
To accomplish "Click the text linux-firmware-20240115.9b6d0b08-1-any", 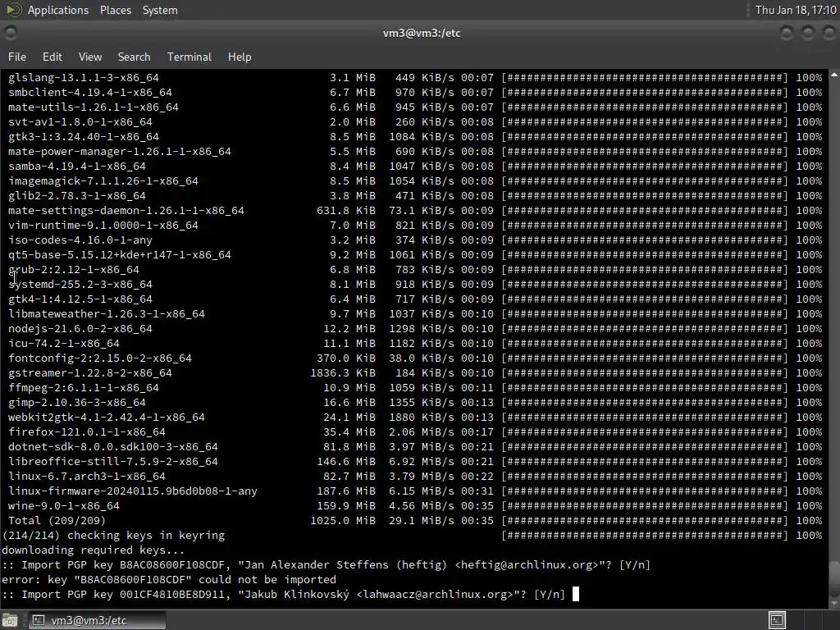I will coord(133,491).
